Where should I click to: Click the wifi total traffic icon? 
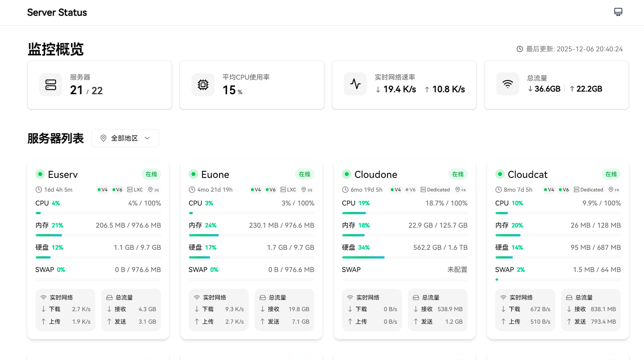(508, 84)
